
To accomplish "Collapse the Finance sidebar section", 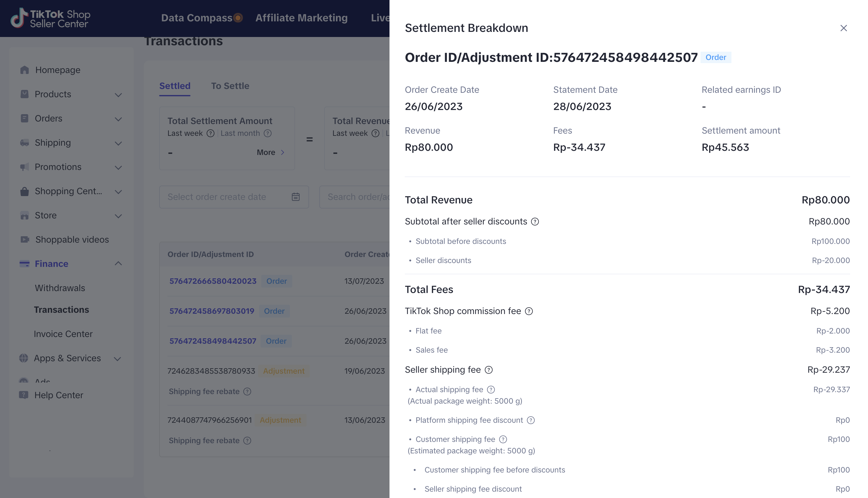I will pyautogui.click(x=118, y=263).
